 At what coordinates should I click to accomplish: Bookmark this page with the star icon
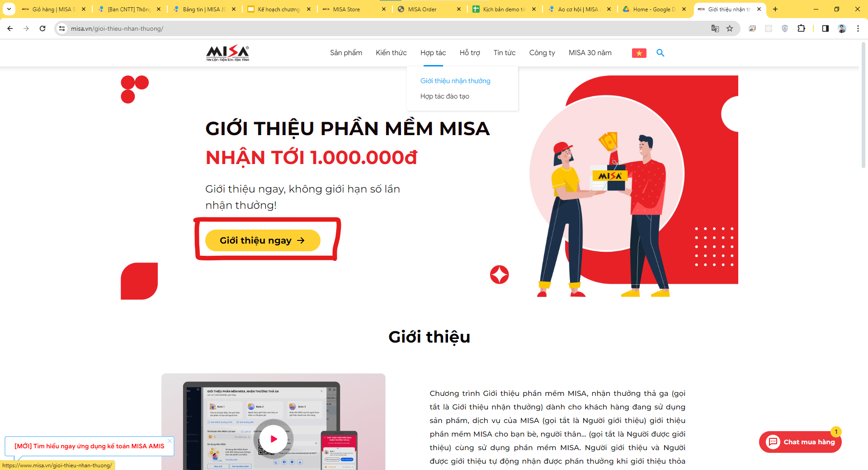tap(730, 28)
